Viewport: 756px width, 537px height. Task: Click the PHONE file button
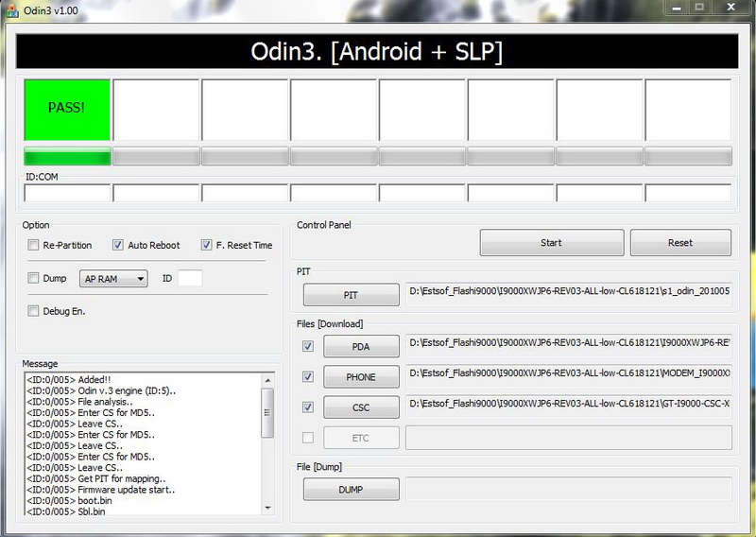pyautogui.click(x=361, y=377)
